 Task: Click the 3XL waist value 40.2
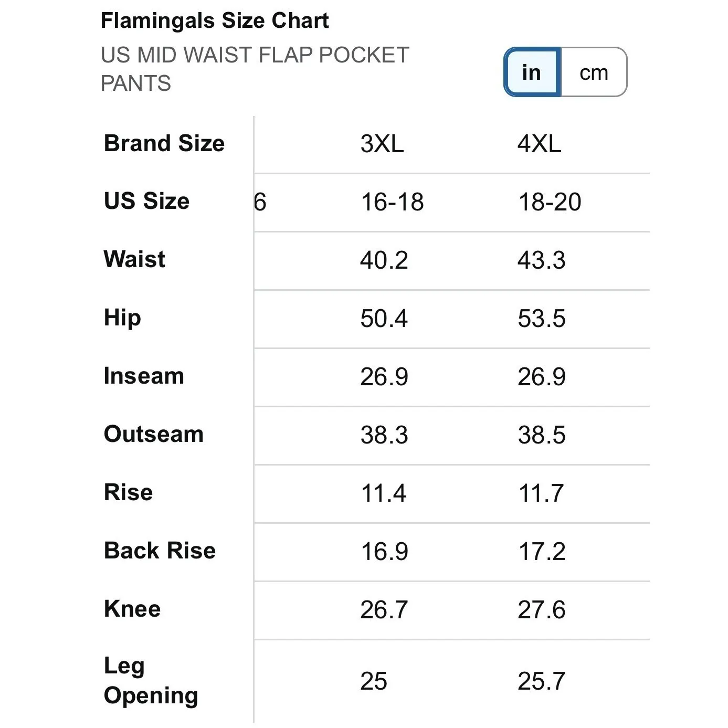[x=384, y=260]
